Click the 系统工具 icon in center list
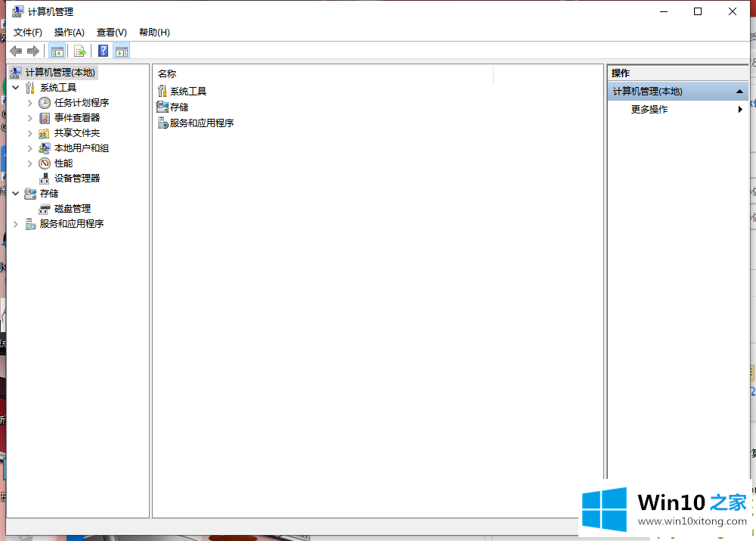 point(163,91)
